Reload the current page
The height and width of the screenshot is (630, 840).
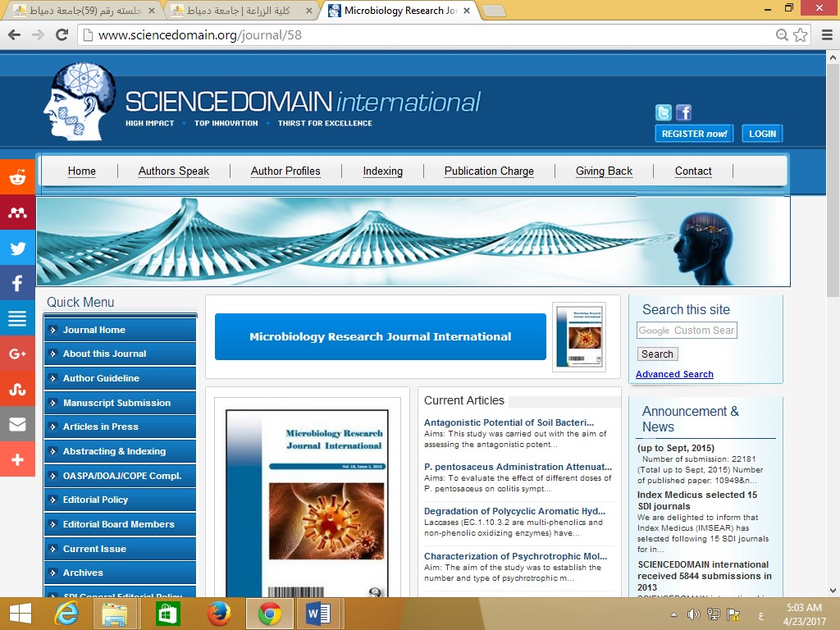pyautogui.click(x=62, y=34)
